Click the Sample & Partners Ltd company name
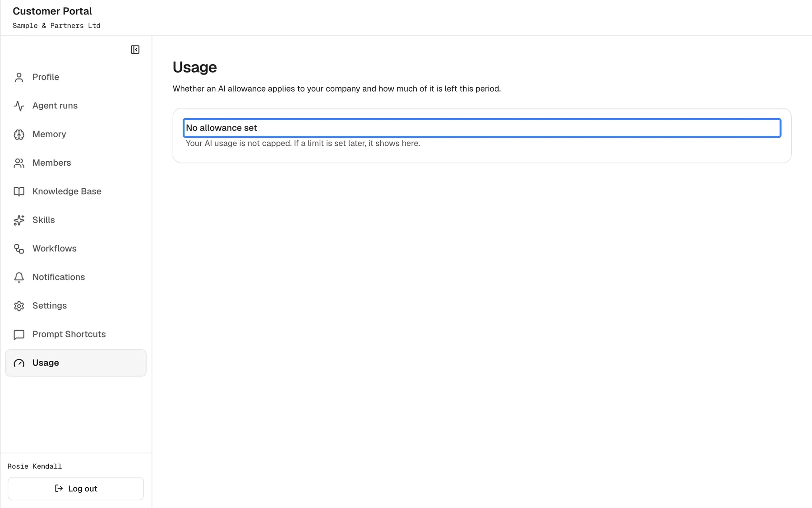The width and height of the screenshot is (812, 508). pyautogui.click(x=56, y=26)
